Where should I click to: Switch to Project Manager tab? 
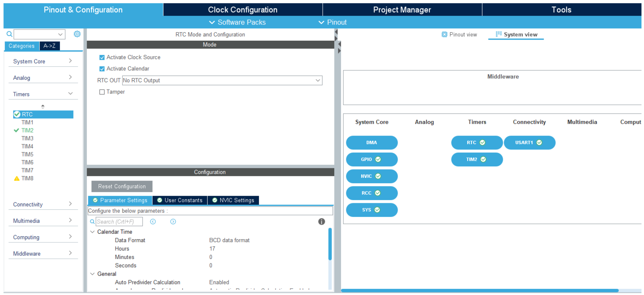402,10
